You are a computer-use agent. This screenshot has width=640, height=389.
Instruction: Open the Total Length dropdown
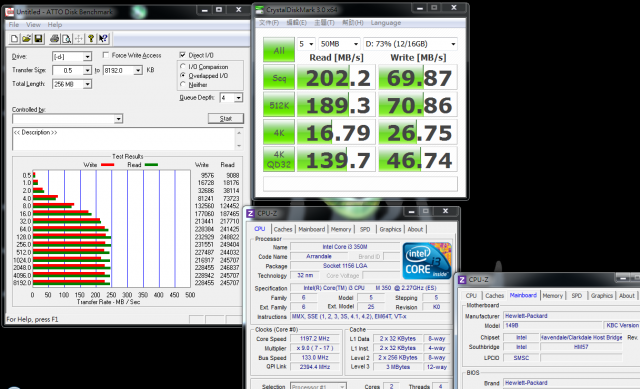click(87, 84)
